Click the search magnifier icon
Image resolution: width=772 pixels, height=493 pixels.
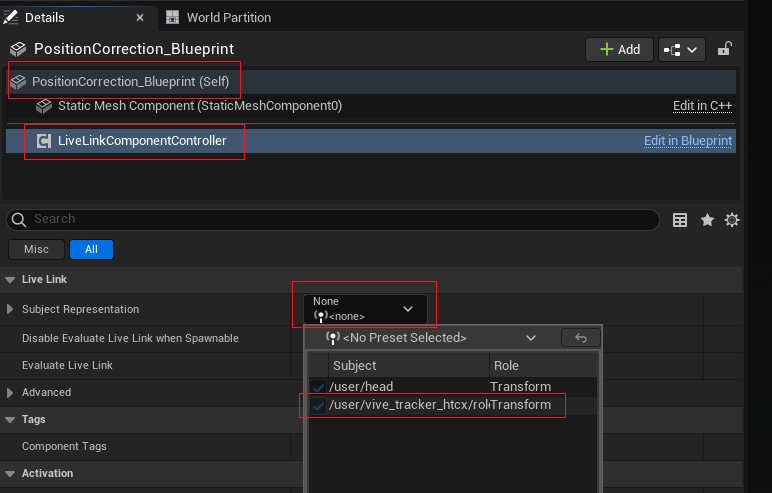tap(19, 219)
